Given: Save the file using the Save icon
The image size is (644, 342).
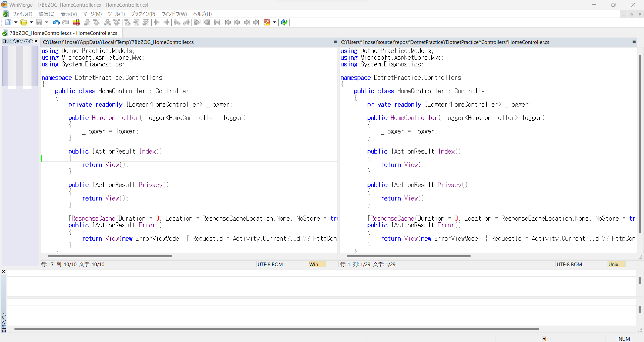Looking at the screenshot, I should (x=39, y=22).
